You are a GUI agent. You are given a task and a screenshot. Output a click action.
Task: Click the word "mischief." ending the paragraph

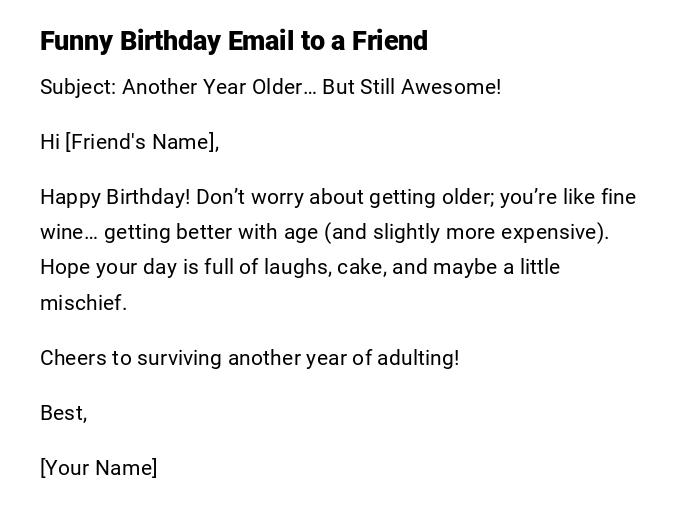point(83,303)
